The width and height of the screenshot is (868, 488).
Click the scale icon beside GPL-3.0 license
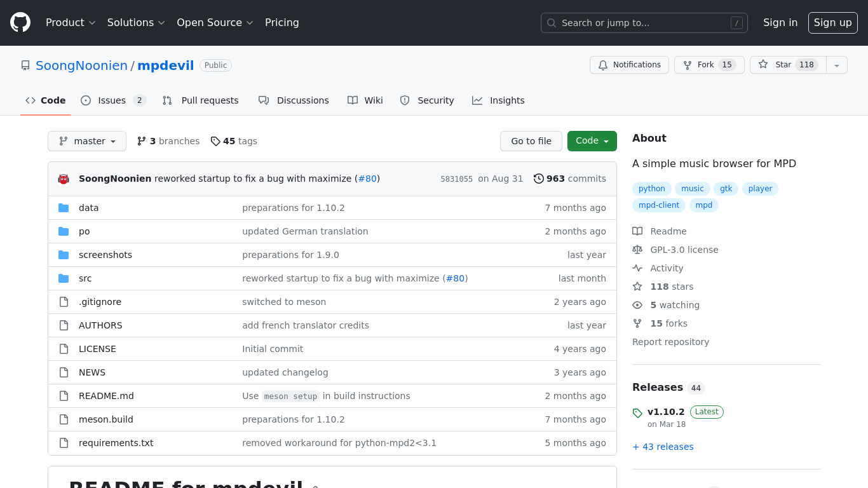tap(637, 250)
